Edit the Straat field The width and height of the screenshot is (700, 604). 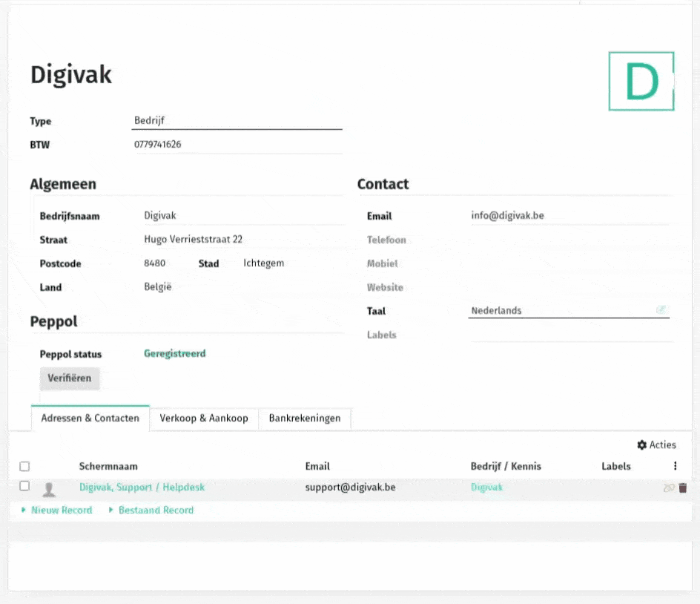click(x=243, y=240)
